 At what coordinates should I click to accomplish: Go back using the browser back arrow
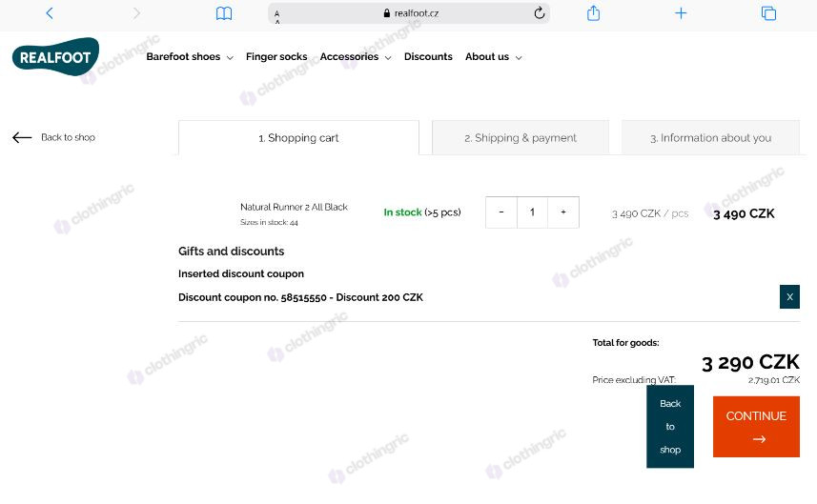[x=50, y=13]
